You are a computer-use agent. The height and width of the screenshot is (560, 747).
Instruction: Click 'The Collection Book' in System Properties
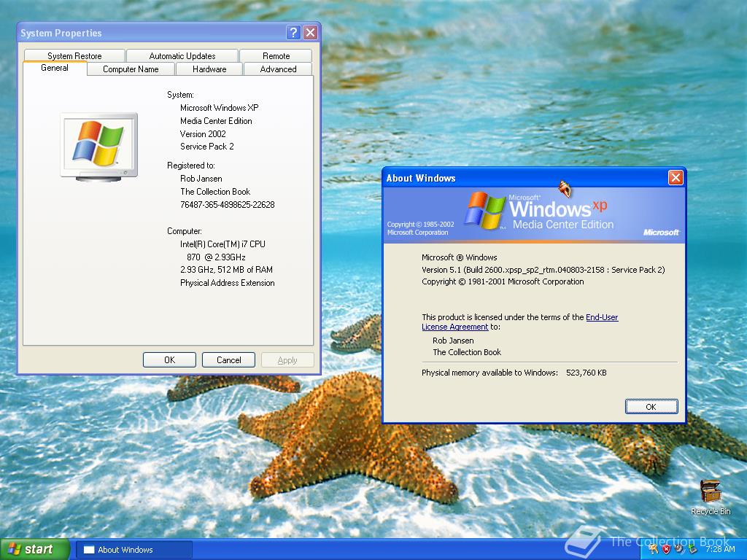[215, 192]
